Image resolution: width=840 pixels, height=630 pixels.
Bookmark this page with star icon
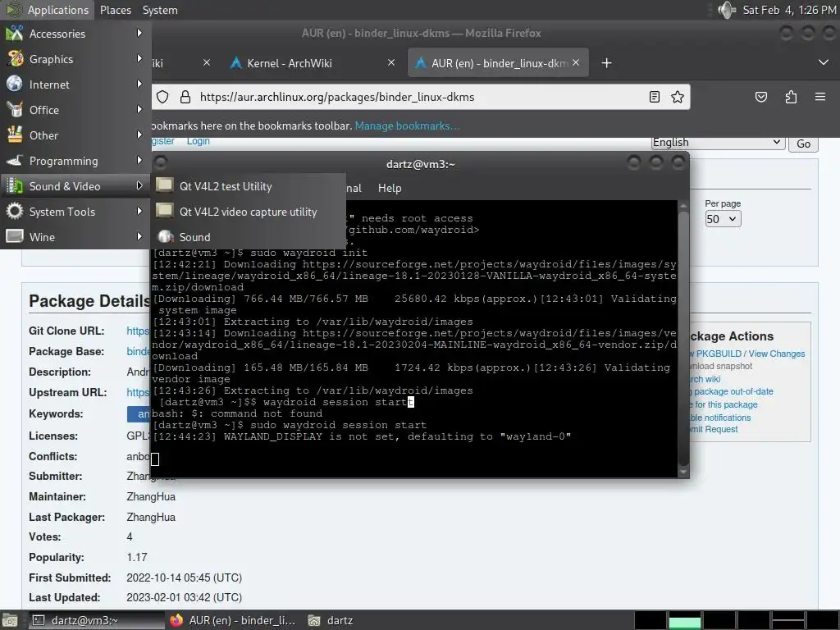678,97
